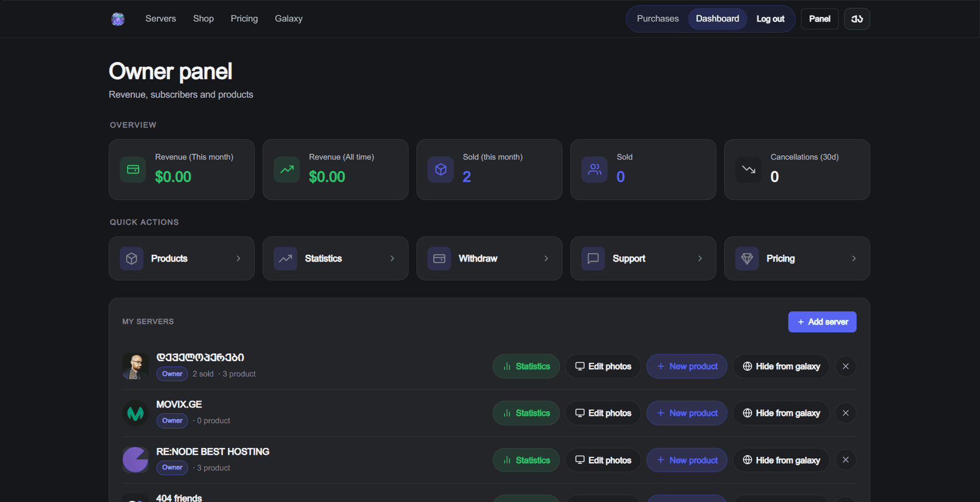Screen dimensions: 980x502
Task: Add new product to RE:NODE BEST HOSTING
Action: (687, 460)
